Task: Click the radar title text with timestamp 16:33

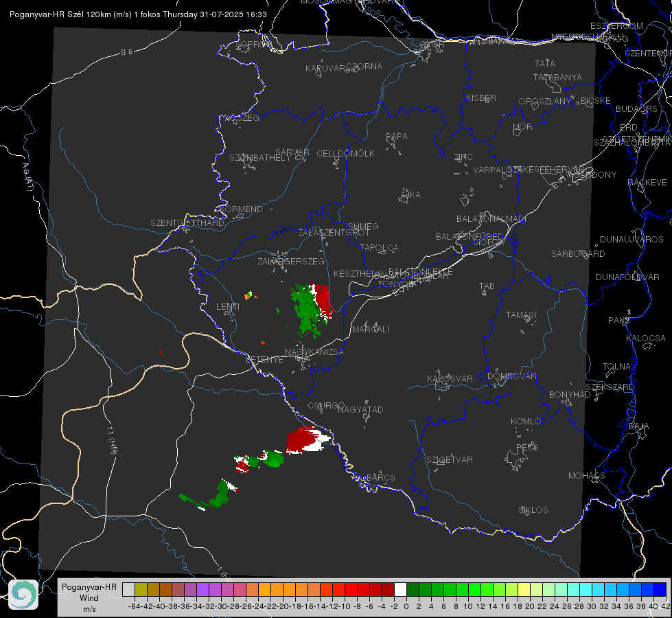Action: (x=138, y=14)
